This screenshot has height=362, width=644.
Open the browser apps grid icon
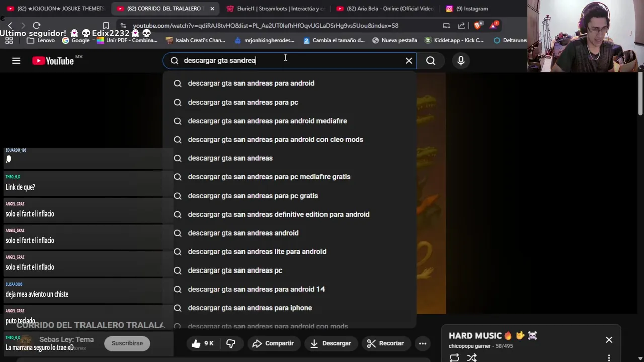point(9,40)
